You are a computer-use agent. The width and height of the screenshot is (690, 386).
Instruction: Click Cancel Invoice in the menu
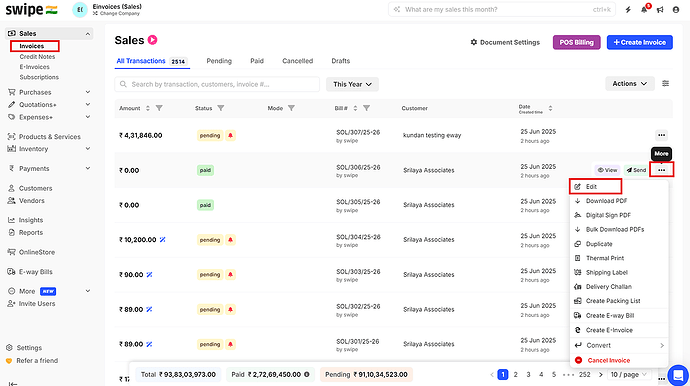pyautogui.click(x=619, y=360)
